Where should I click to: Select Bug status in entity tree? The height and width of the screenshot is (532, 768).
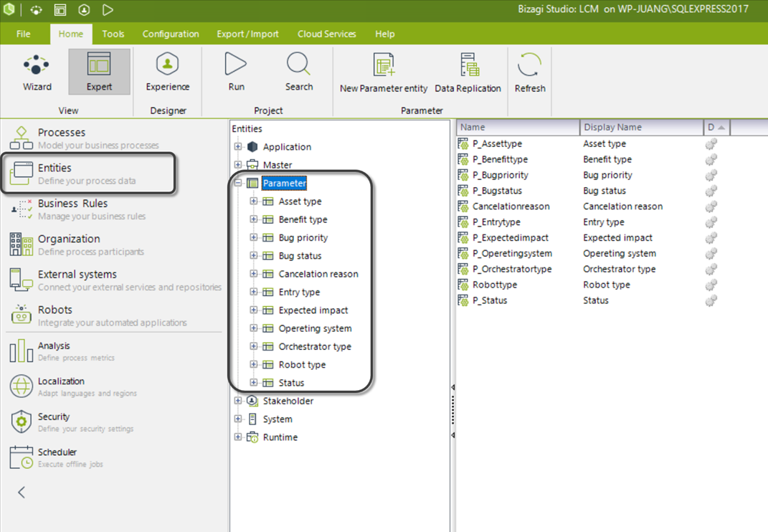300,256
